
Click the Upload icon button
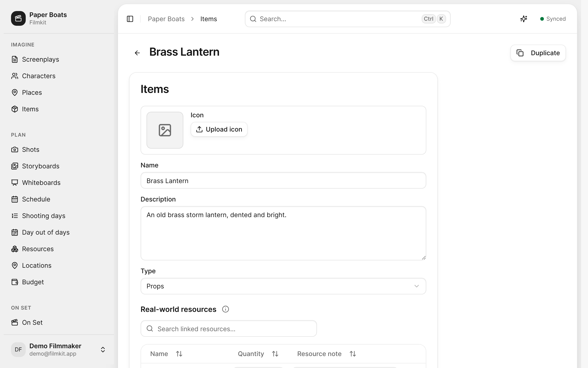pos(219,129)
